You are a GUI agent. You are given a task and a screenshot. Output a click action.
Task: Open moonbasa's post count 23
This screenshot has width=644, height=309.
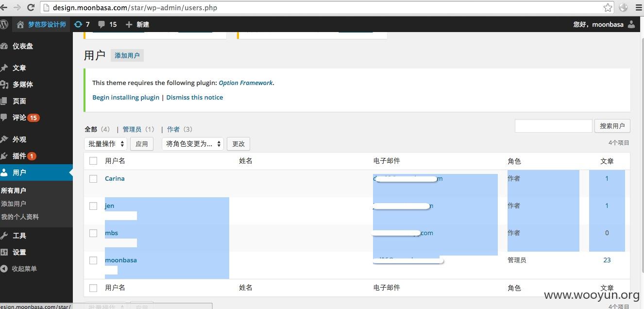tap(607, 260)
